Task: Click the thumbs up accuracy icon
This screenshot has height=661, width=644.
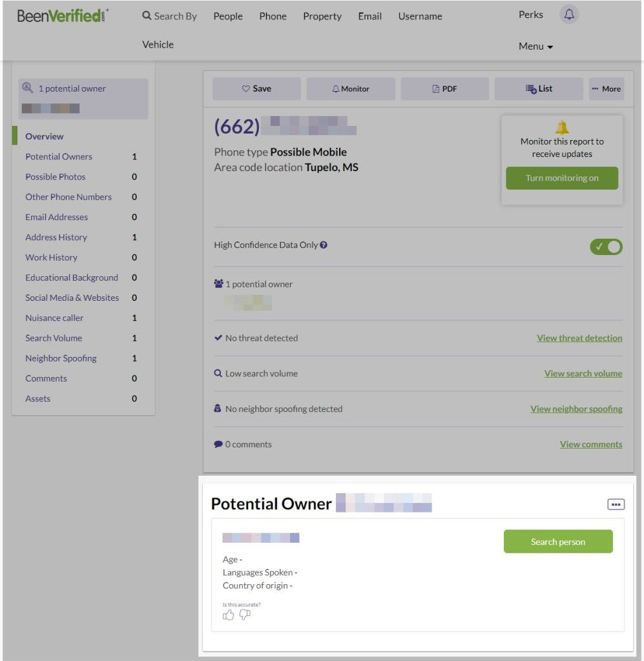Action: pos(228,615)
